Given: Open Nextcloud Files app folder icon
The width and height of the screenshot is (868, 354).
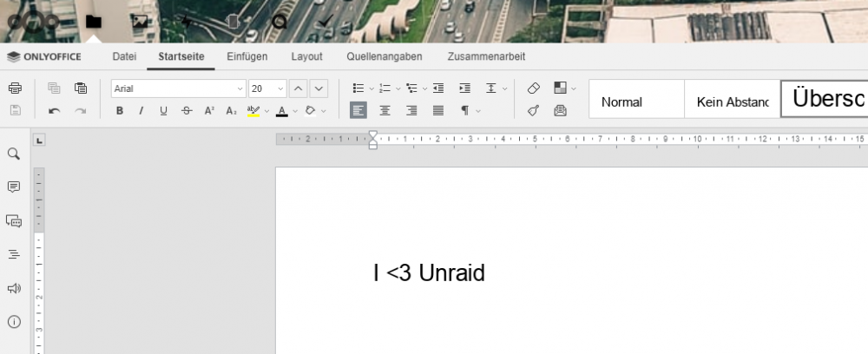Looking at the screenshot, I should coord(94,22).
